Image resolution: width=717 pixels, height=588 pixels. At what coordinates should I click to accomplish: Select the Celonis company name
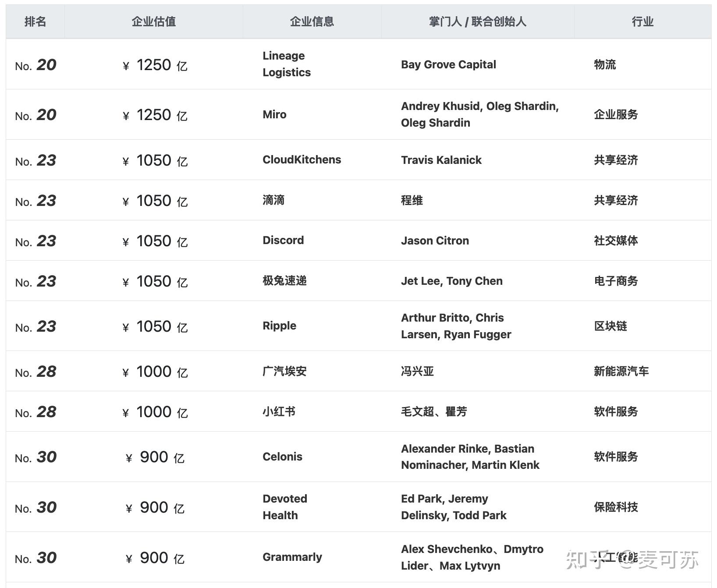[282, 457]
